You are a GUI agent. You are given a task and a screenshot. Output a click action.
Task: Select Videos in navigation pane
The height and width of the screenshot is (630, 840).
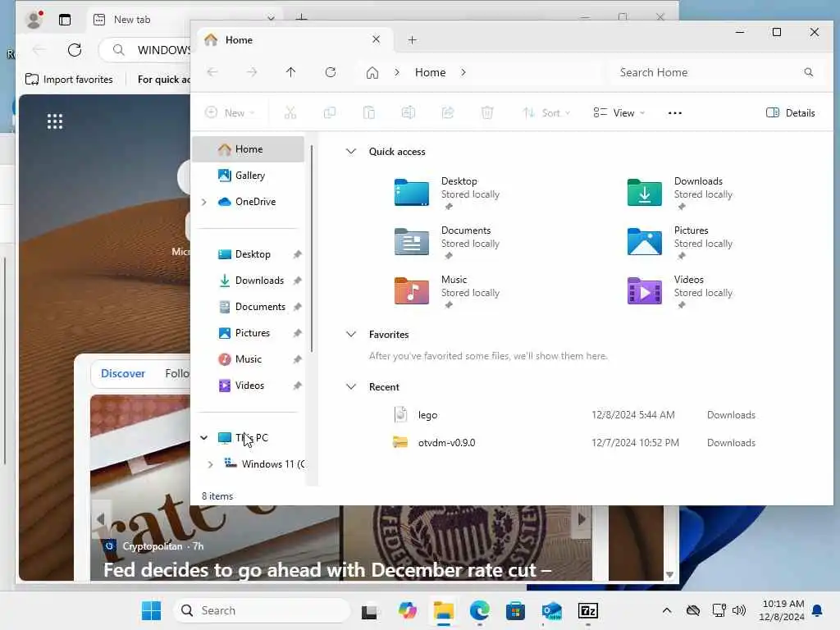pos(249,386)
